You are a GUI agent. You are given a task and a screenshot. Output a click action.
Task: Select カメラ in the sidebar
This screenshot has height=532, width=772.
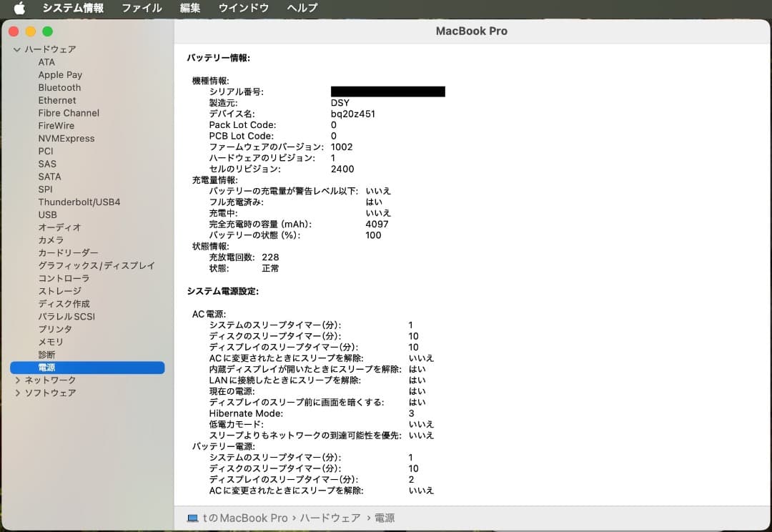51,240
